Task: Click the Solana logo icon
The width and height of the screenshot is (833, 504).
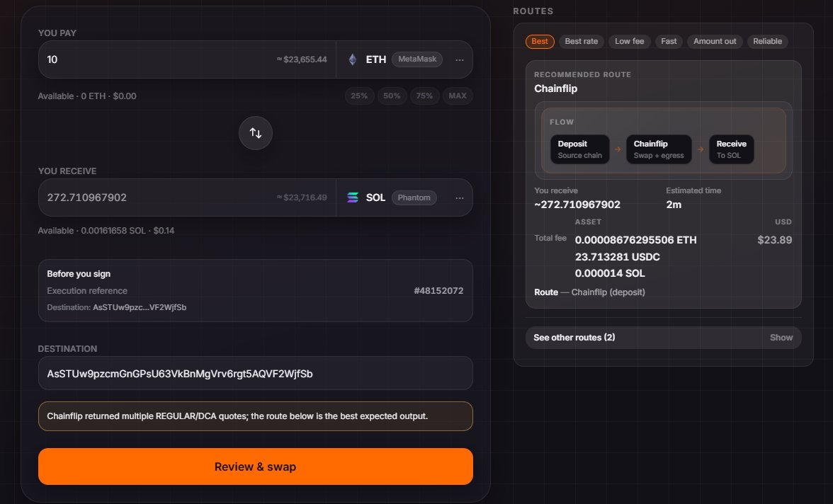Action: click(353, 197)
